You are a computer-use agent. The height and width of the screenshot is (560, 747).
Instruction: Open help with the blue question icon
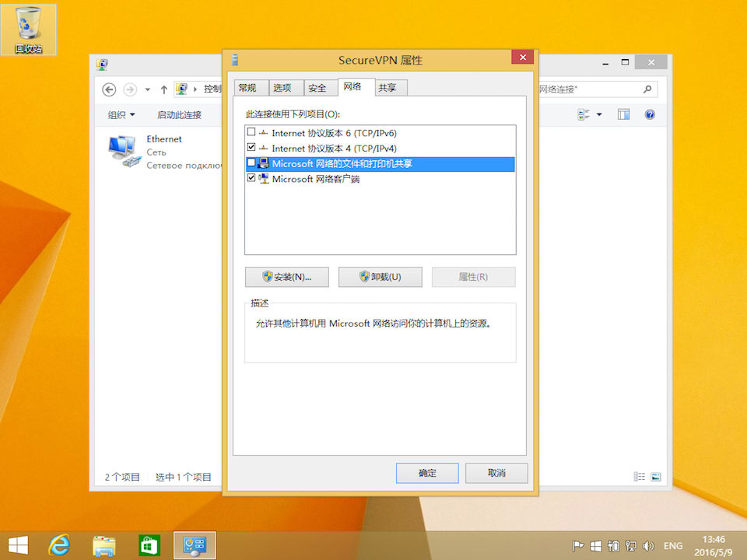[x=649, y=114]
